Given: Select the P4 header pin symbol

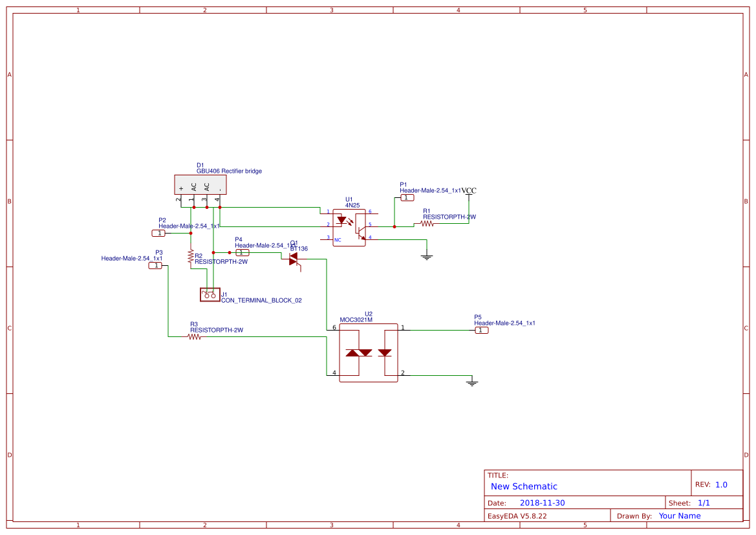Looking at the screenshot, I should pos(243,253).
